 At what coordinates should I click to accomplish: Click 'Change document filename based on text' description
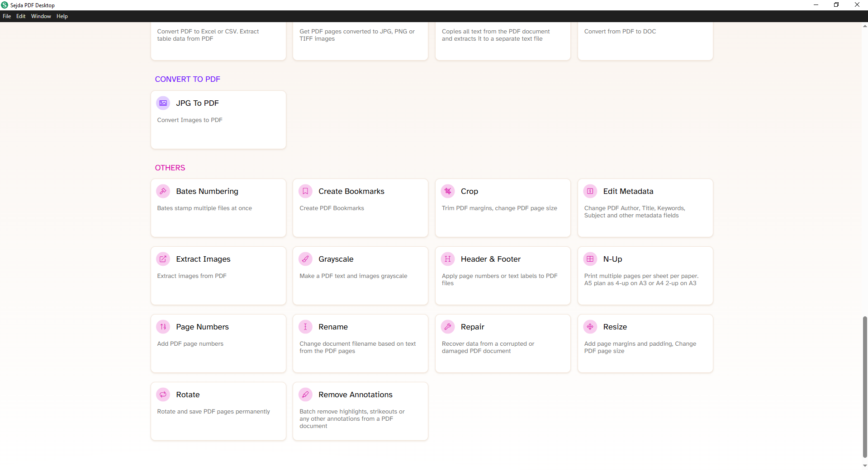point(357,347)
